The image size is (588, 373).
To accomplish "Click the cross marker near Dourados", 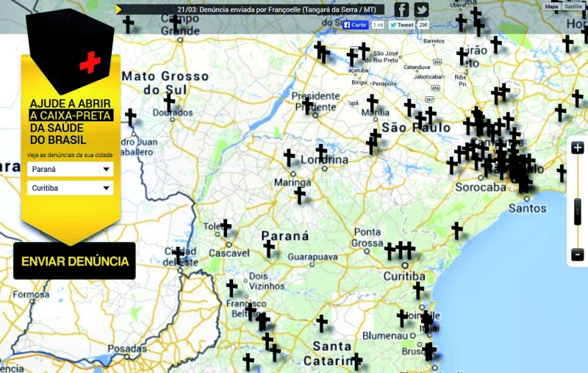I will coord(169,102).
